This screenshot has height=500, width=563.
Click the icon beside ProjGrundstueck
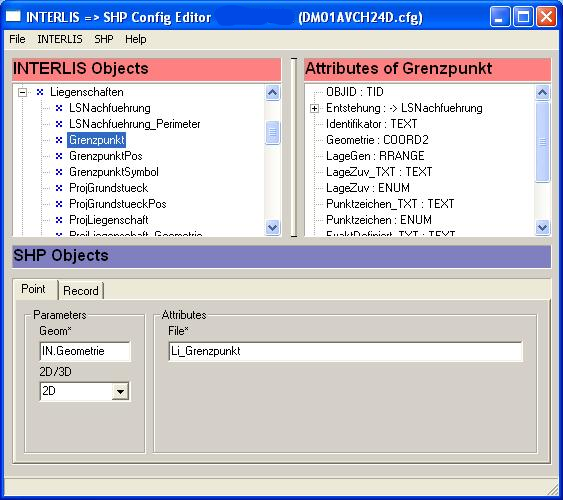point(59,188)
